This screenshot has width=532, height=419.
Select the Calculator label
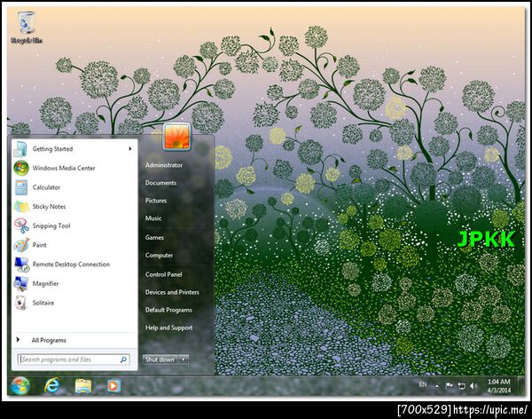46,187
